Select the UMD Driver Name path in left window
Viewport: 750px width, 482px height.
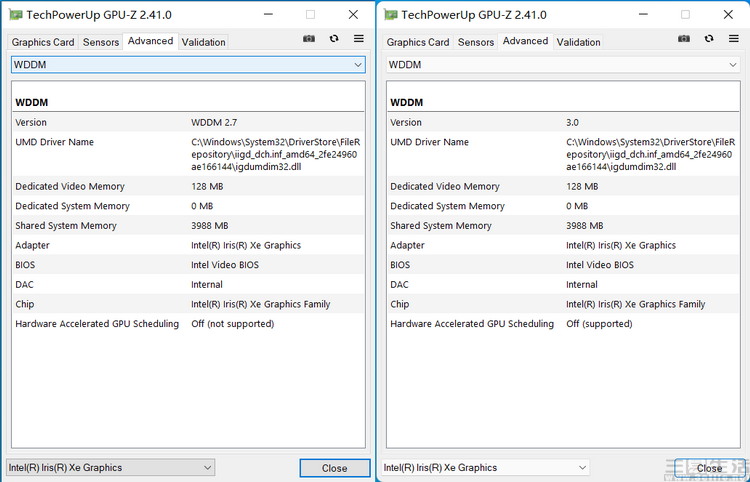tap(276, 154)
